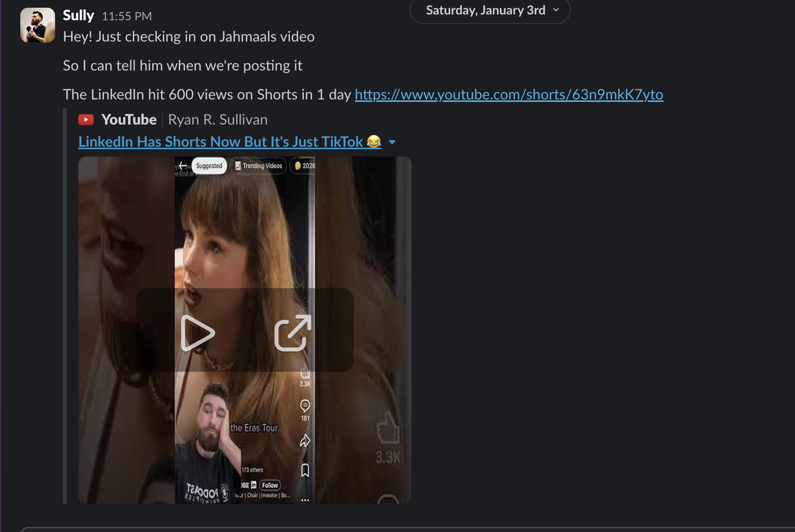Open the youtube.com/shorts URL link
Viewport: 795px width, 532px height.
(509, 95)
